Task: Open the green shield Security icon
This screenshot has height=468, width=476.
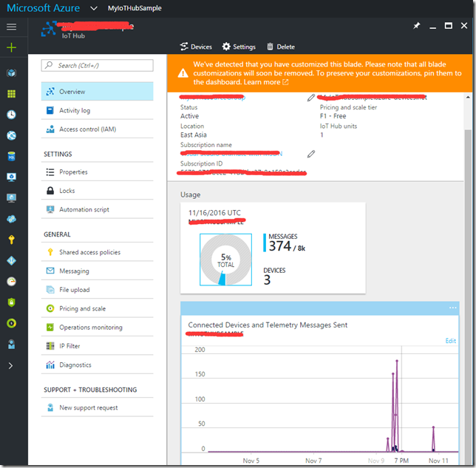Action: (x=12, y=302)
